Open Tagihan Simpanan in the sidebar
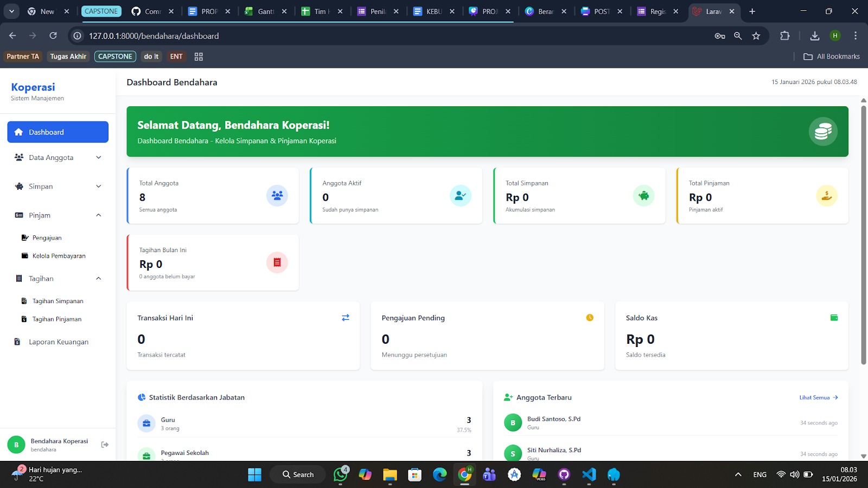 coord(52,301)
